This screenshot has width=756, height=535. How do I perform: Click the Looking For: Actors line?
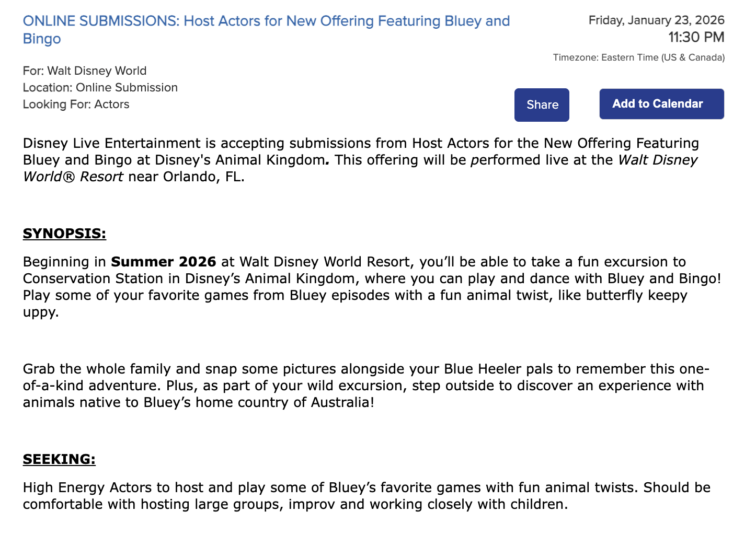(76, 104)
